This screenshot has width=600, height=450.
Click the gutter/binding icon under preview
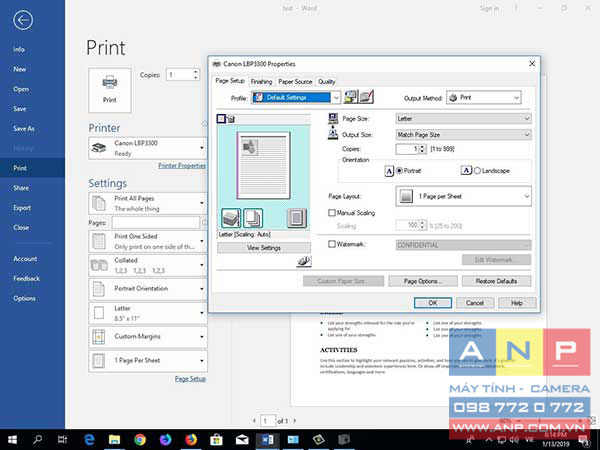coord(297,218)
